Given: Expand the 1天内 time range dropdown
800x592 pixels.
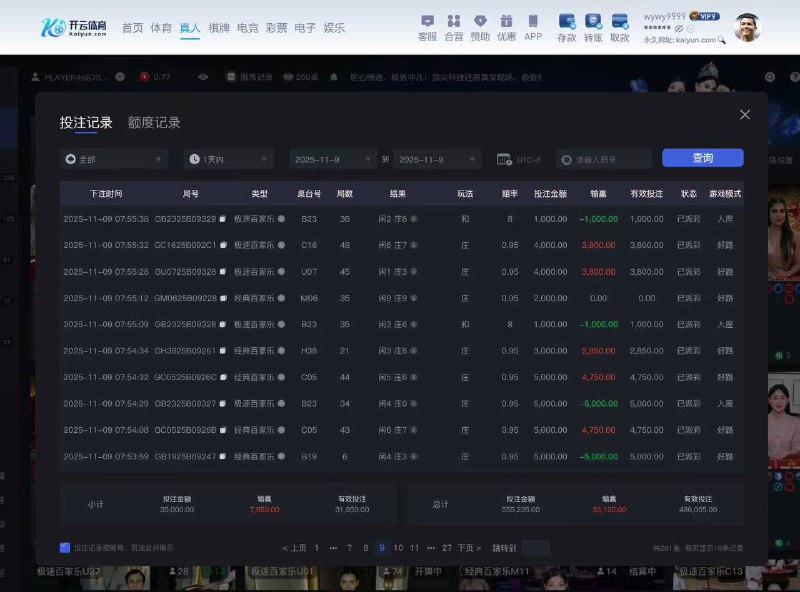Looking at the screenshot, I should [x=228, y=159].
